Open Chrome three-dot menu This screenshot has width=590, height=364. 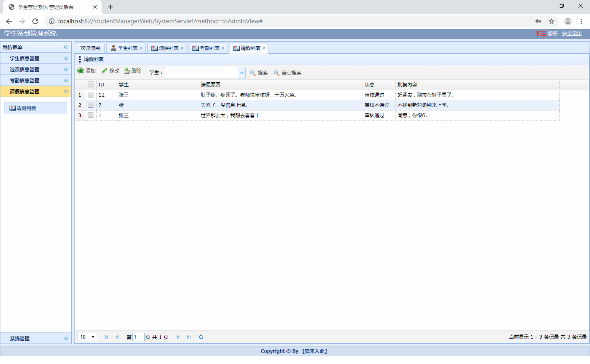pyautogui.click(x=581, y=21)
